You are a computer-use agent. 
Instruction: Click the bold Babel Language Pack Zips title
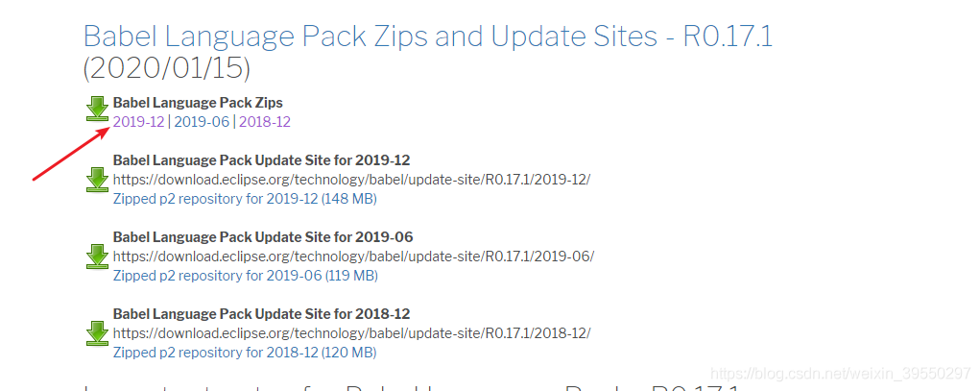(198, 103)
